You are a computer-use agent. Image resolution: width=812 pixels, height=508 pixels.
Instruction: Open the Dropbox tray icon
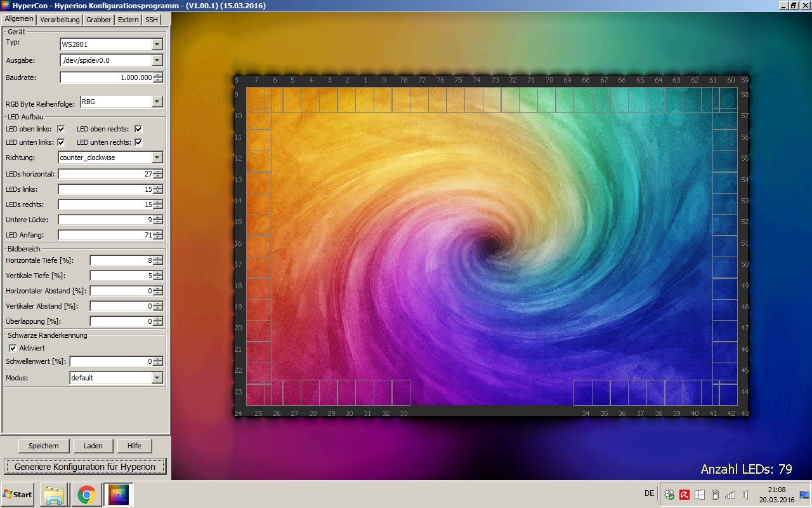pos(669,495)
